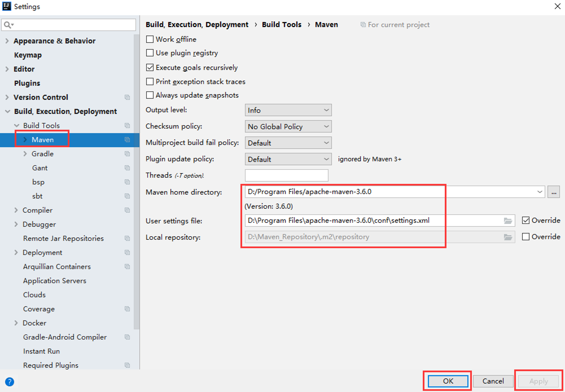Enable Use plugin registry checkbox

point(150,53)
